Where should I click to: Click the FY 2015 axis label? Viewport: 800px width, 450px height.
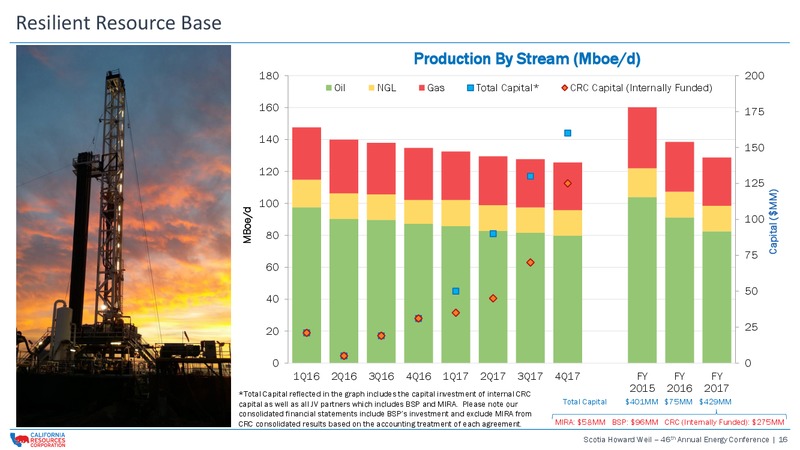642,382
